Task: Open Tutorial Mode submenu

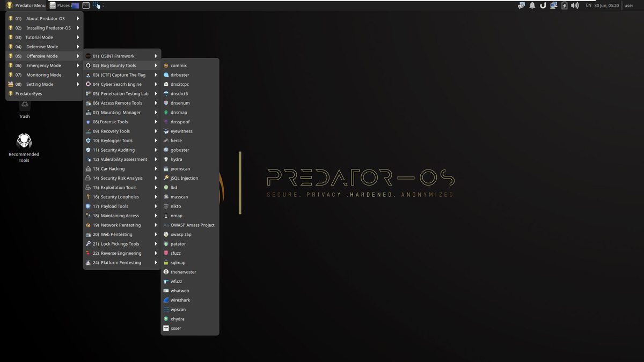Action: [x=45, y=38]
